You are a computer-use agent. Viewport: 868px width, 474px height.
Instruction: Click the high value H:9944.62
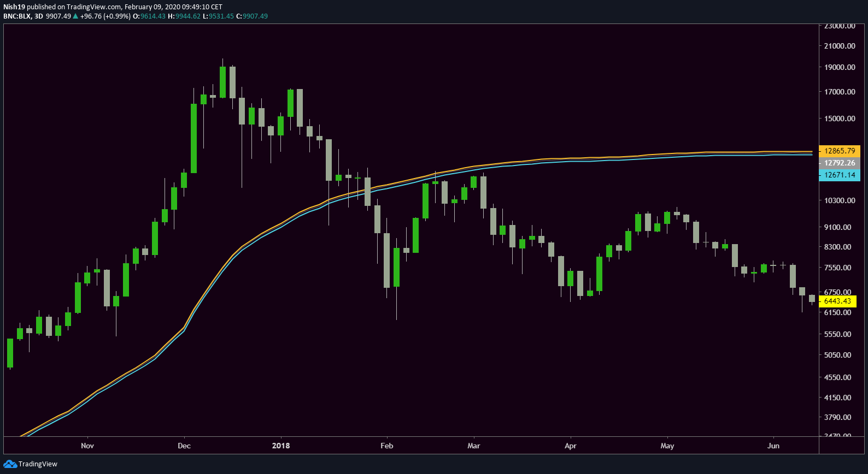pyautogui.click(x=184, y=16)
